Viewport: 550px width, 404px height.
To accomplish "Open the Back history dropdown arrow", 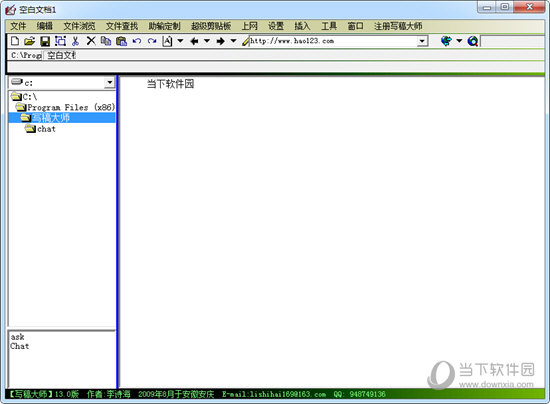I will [207, 41].
